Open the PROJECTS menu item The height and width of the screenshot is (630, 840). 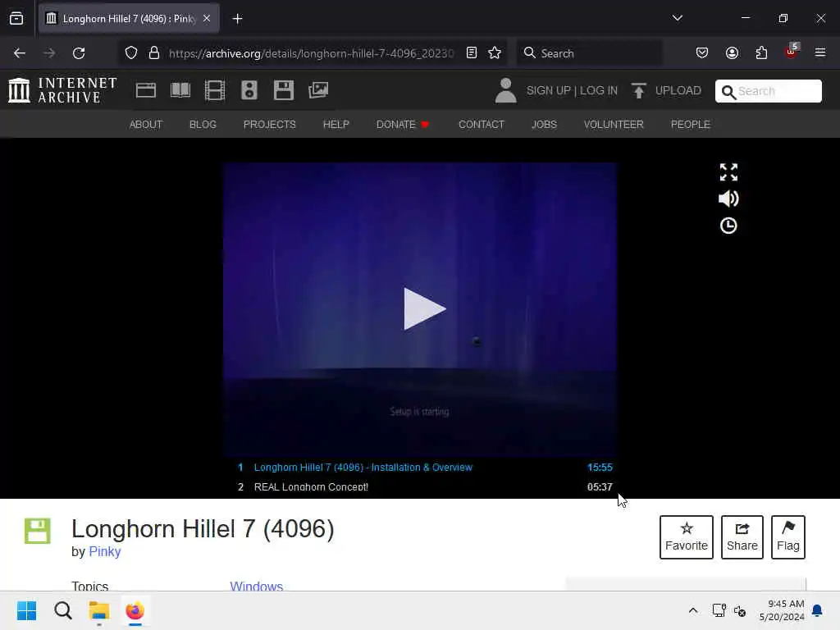point(269,125)
